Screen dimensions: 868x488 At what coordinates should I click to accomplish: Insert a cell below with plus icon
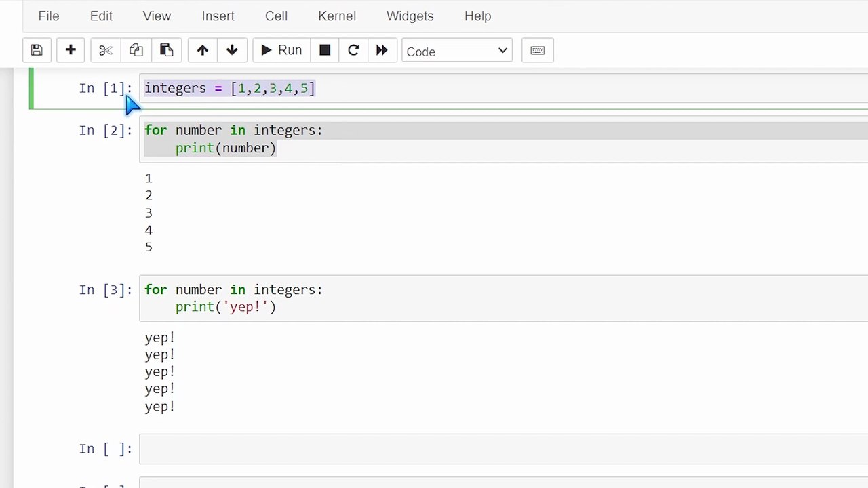pos(71,50)
